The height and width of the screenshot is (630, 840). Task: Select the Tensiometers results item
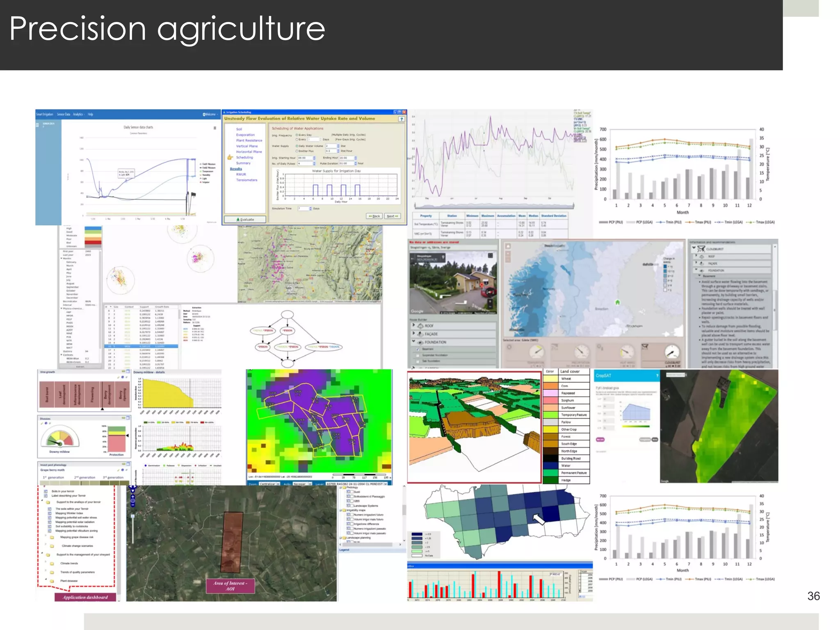pyautogui.click(x=247, y=180)
